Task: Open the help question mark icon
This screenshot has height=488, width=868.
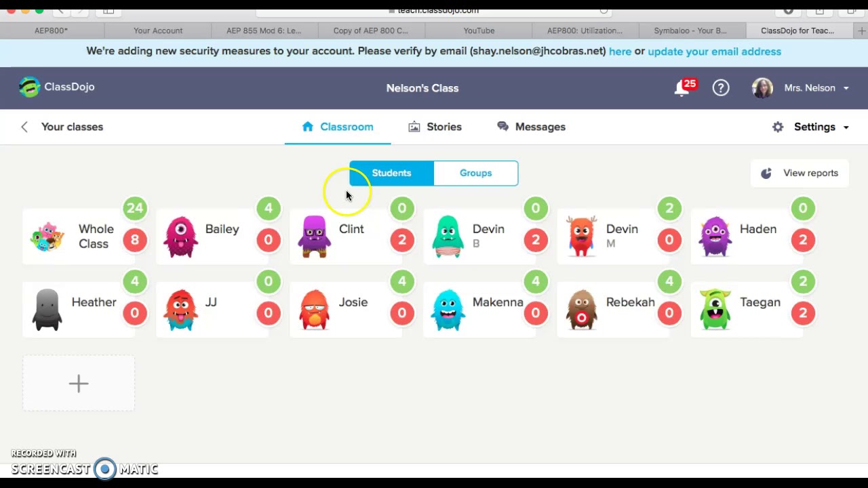Action: pyautogui.click(x=721, y=87)
